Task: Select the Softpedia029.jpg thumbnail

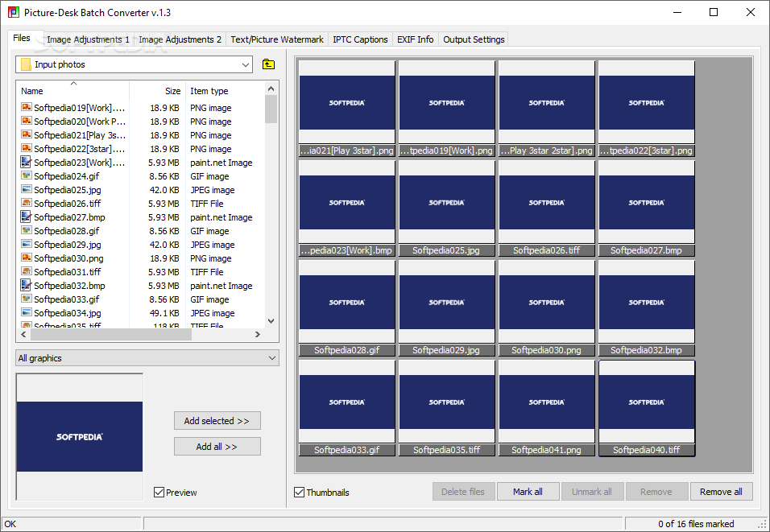Action: coord(446,308)
